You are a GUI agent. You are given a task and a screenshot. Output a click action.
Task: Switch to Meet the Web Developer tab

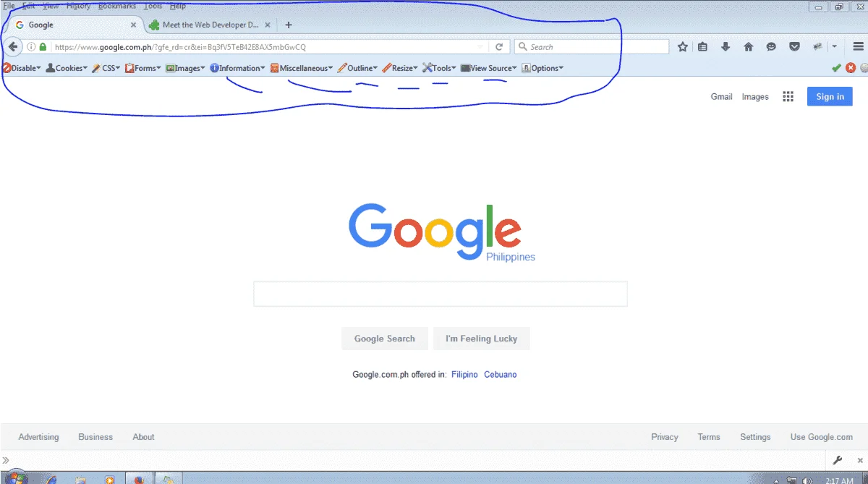[210, 25]
